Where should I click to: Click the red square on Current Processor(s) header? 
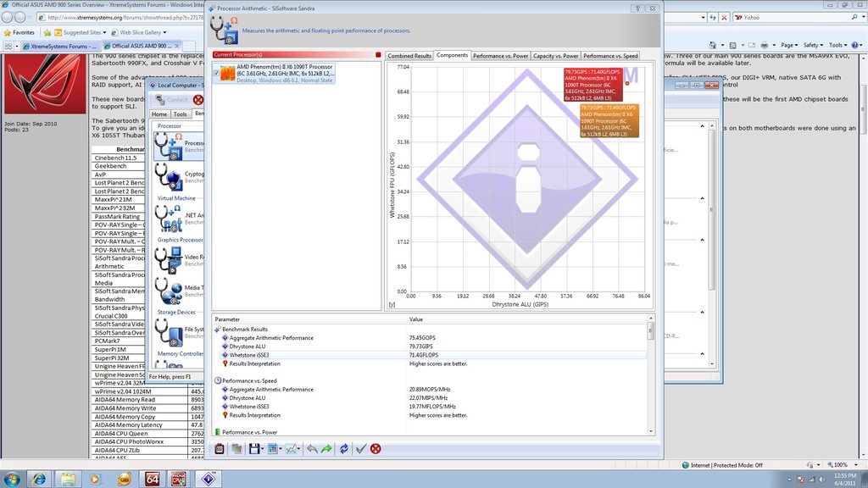point(378,55)
